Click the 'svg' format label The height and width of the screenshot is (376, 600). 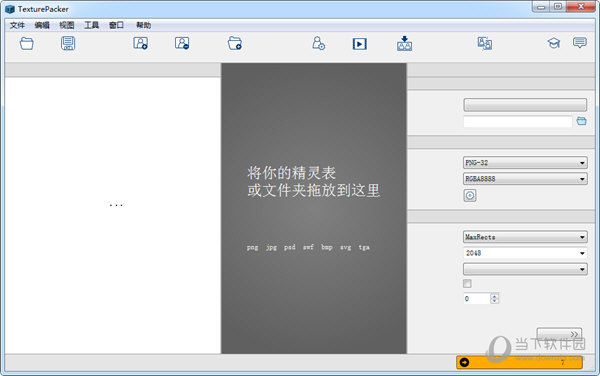pos(346,247)
